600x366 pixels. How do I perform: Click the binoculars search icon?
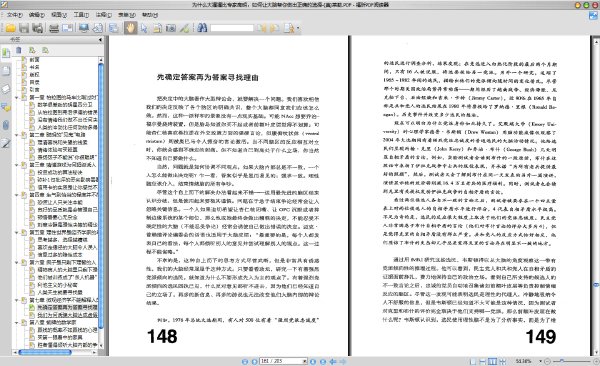[x=202, y=28]
